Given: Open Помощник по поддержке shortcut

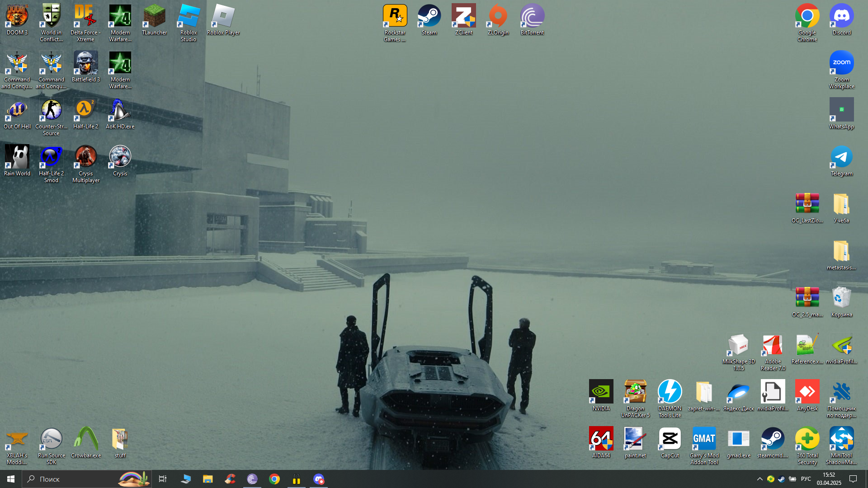Looking at the screenshot, I should point(841,399).
